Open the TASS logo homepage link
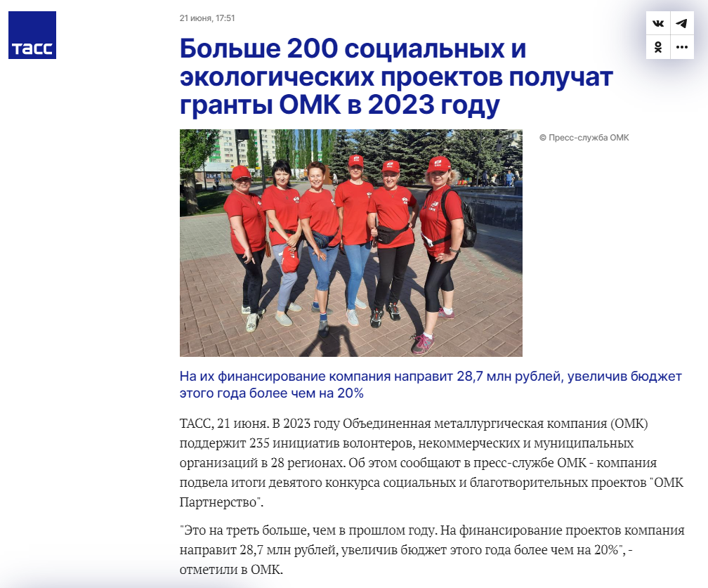 tap(32, 35)
